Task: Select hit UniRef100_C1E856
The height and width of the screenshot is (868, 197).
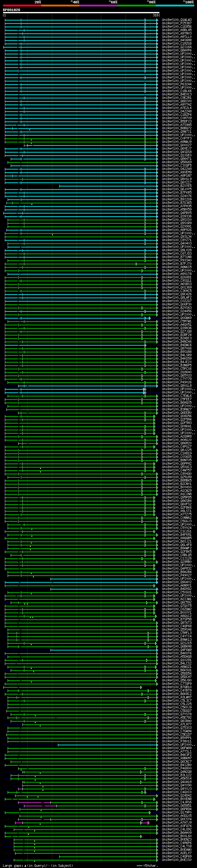Action: [176, 26]
